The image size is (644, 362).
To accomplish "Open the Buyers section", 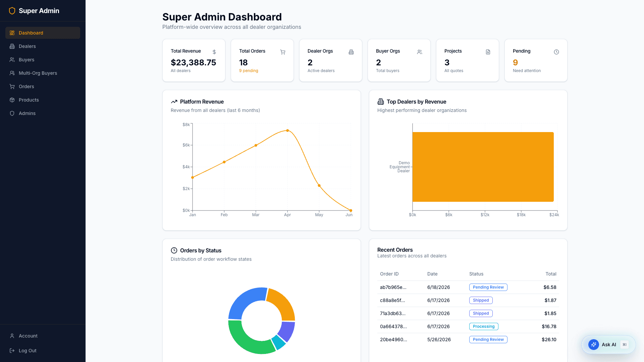I will click(x=43, y=60).
